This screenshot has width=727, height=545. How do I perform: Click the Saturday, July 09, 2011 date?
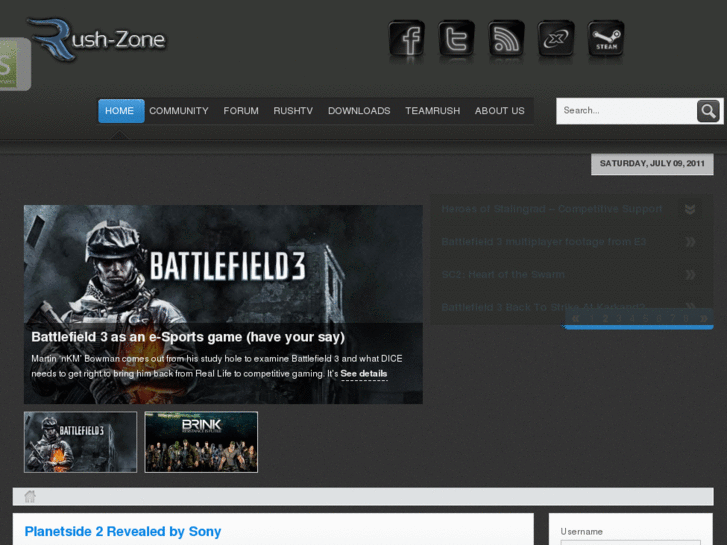(652, 164)
